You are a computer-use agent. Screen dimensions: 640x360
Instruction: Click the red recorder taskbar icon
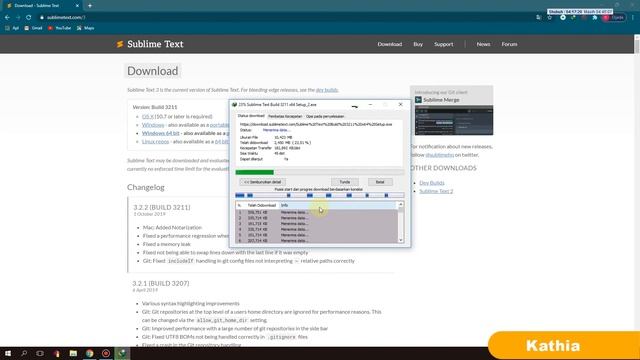point(106,353)
